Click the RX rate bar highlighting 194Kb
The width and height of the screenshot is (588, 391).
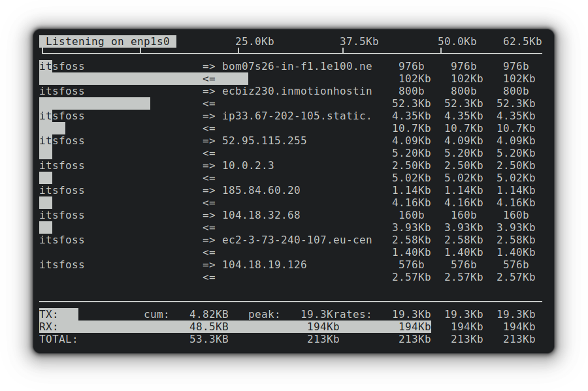click(x=261, y=326)
